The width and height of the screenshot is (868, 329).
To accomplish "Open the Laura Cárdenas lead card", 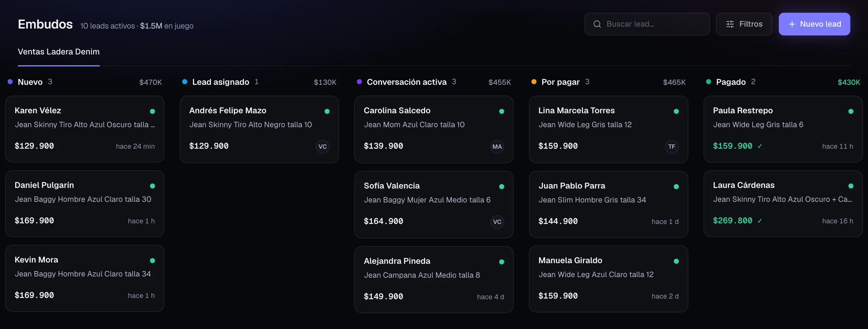I will (783, 204).
